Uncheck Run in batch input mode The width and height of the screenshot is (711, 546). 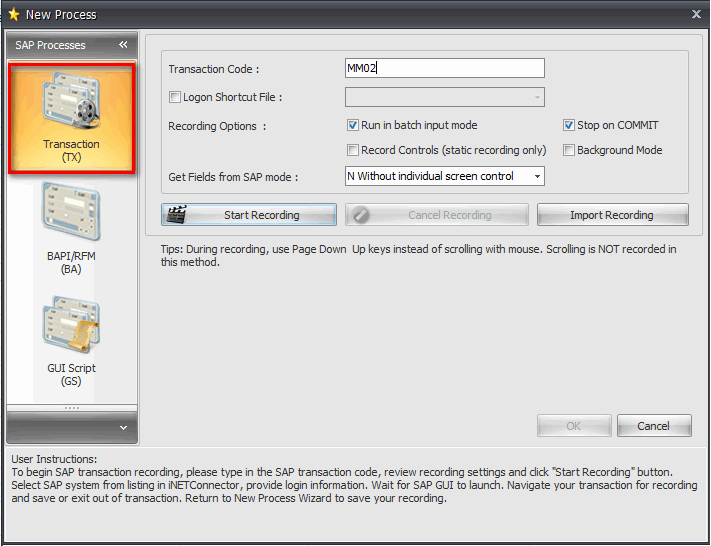pyautogui.click(x=353, y=126)
